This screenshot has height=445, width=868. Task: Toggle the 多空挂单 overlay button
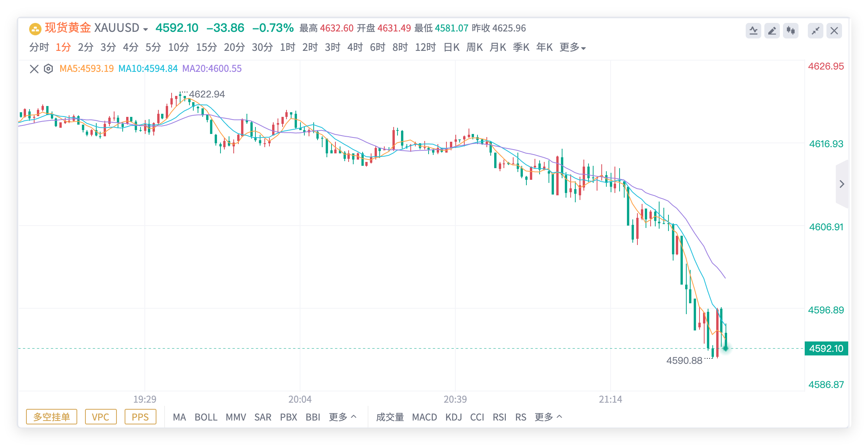52,417
